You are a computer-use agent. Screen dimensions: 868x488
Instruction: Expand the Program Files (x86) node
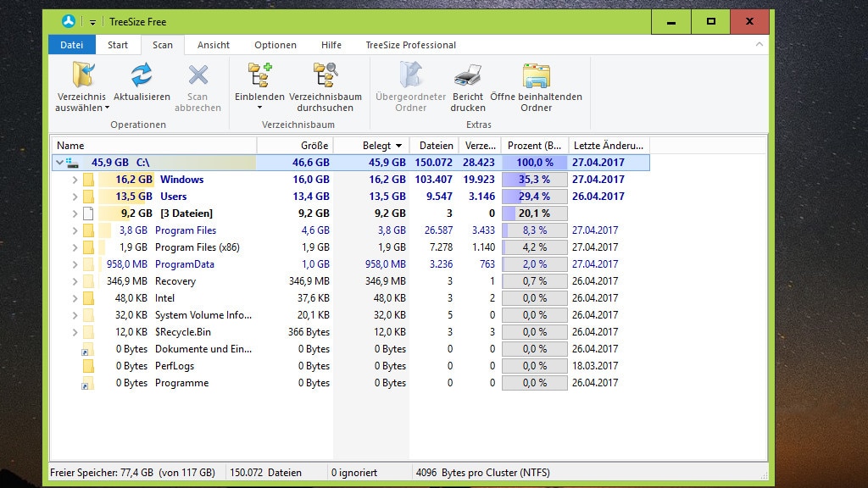tap(75, 247)
